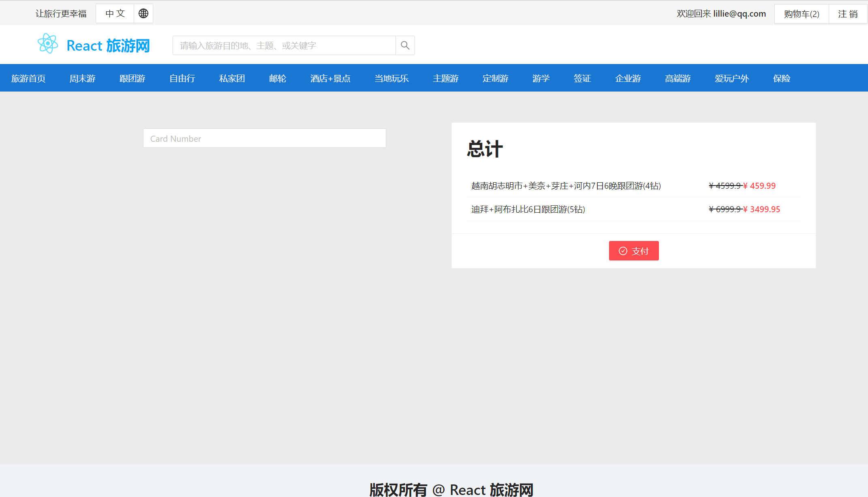Open the 签证 visa section
The width and height of the screenshot is (868, 497).
(582, 78)
